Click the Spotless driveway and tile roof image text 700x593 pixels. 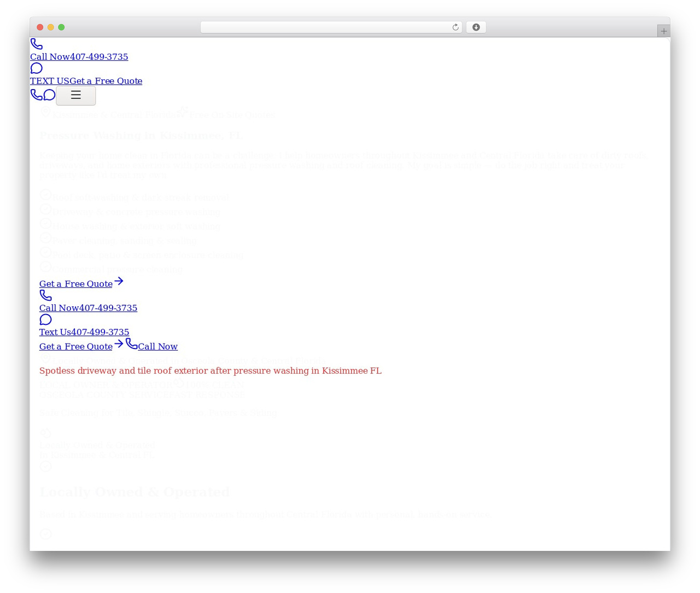point(211,371)
